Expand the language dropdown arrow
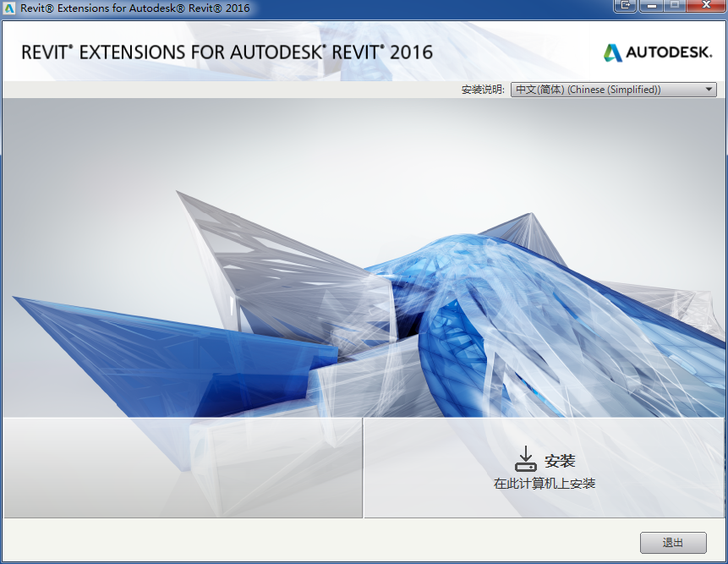 click(709, 90)
